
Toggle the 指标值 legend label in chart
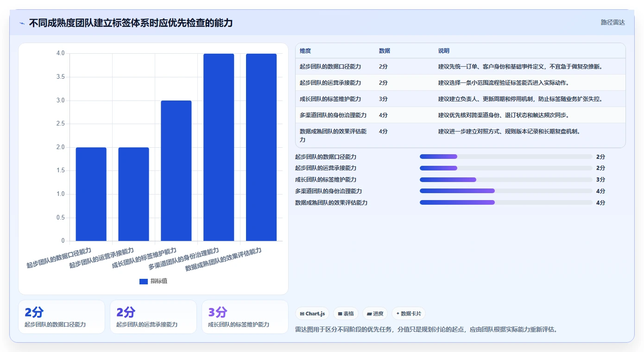tap(159, 281)
